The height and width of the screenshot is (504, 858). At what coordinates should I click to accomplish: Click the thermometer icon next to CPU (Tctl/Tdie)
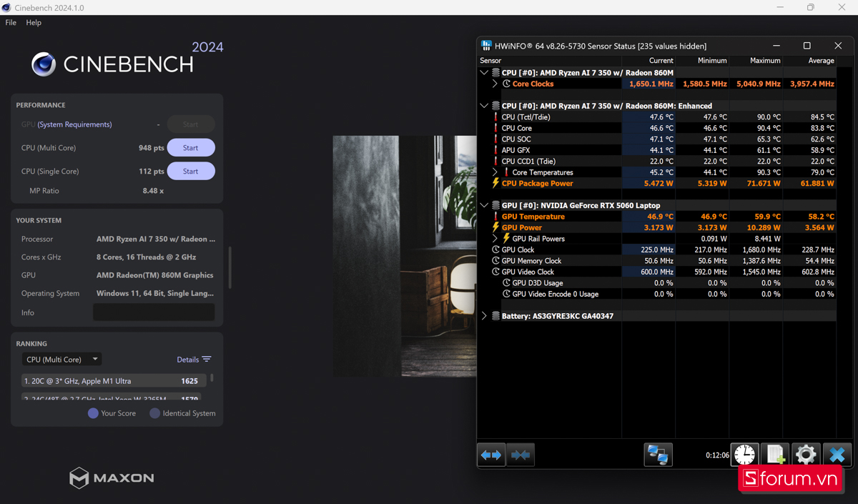[x=495, y=117]
